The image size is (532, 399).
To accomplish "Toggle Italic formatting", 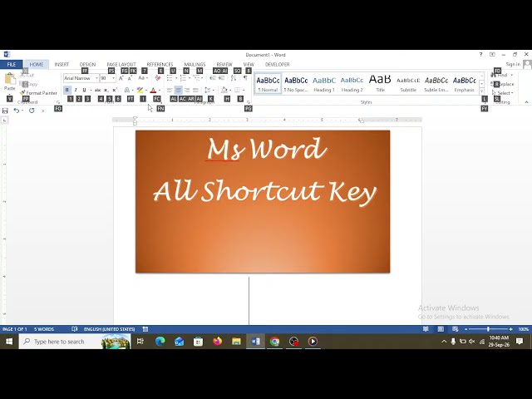I will click(76, 90).
